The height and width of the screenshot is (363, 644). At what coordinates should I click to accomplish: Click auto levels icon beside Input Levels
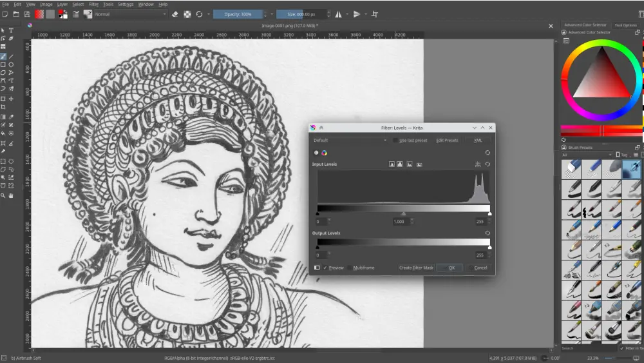[x=478, y=164]
